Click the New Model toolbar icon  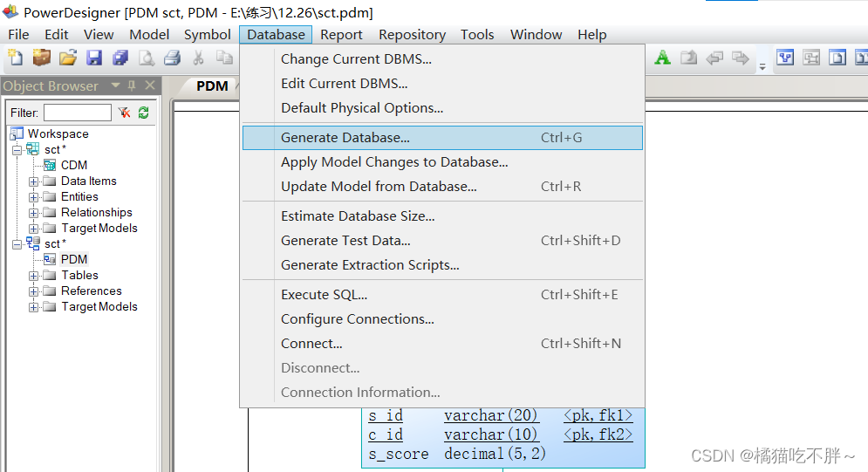click(x=15, y=58)
